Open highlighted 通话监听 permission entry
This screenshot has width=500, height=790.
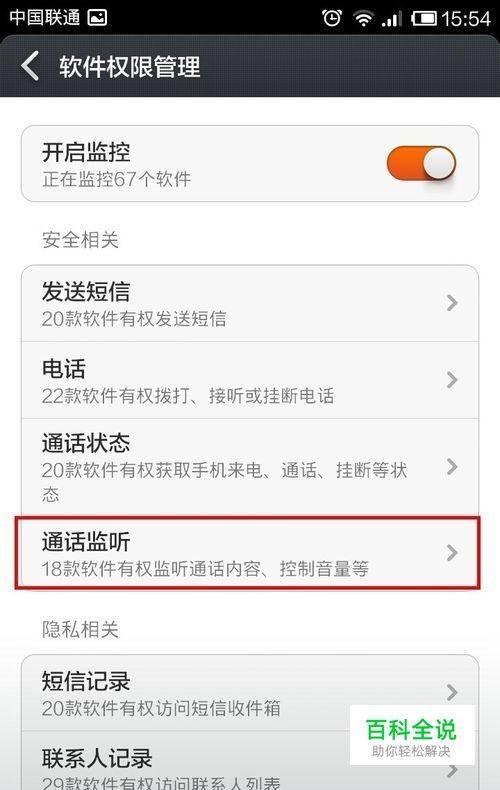click(248, 553)
